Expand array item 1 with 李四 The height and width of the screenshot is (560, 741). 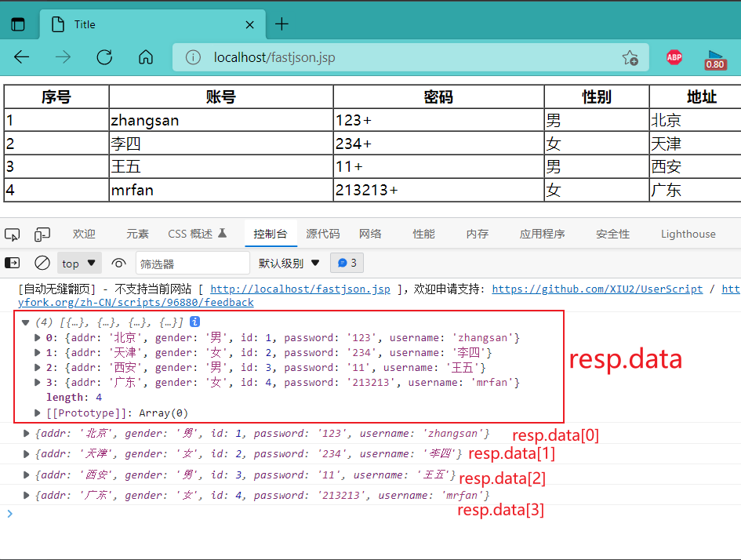pyautogui.click(x=37, y=352)
